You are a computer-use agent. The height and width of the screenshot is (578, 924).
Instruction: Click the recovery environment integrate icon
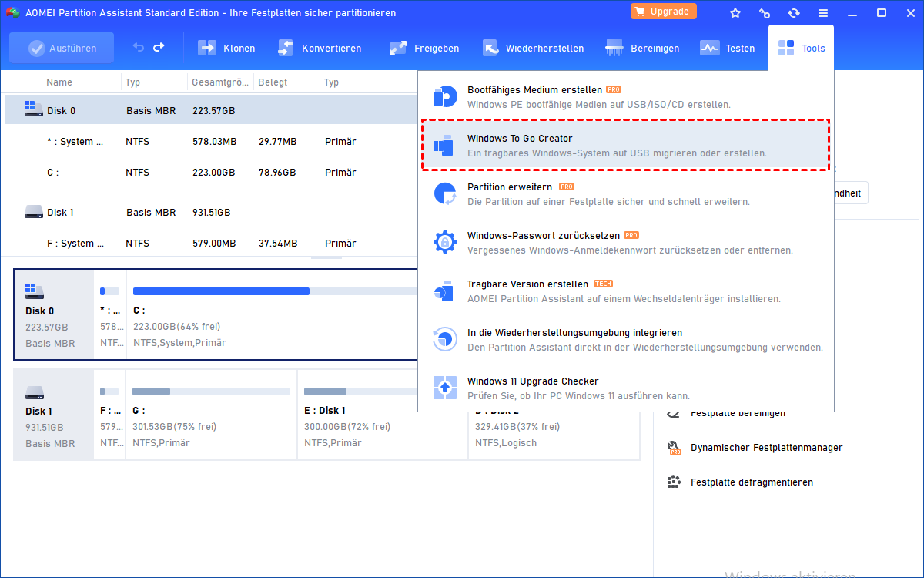pos(445,339)
